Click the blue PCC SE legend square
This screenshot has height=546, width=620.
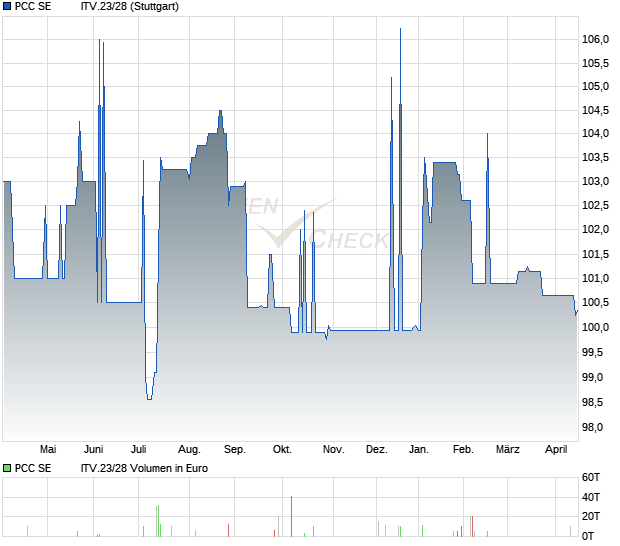tap(7, 7)
